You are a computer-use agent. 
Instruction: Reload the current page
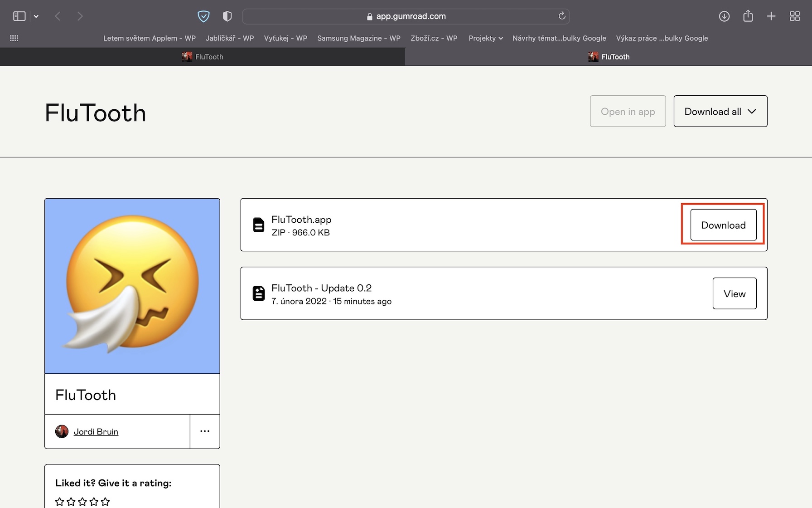[x=562, y=16]
